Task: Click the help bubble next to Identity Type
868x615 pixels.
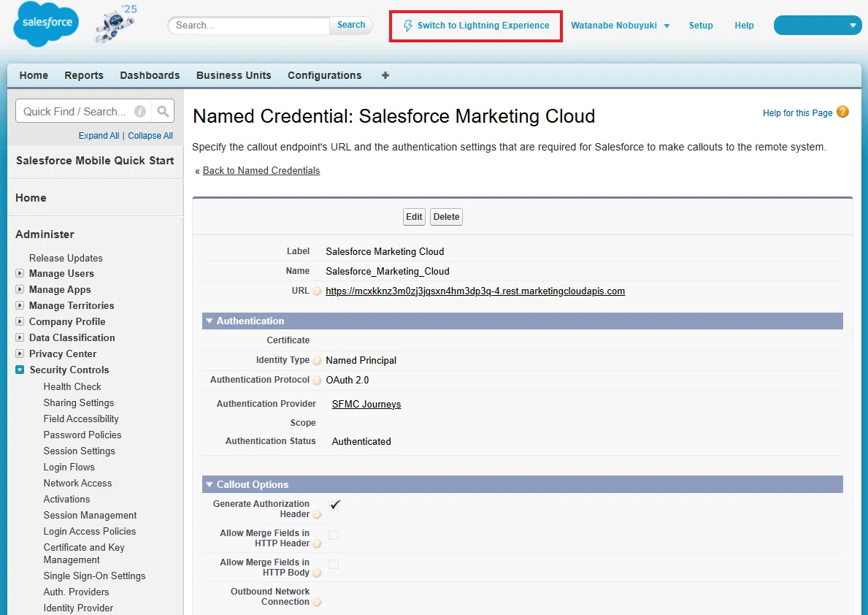Action: click(317, 361)
